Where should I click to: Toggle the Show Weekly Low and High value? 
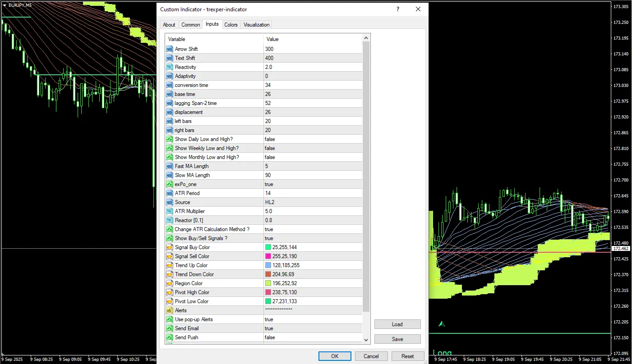(270, 148)
